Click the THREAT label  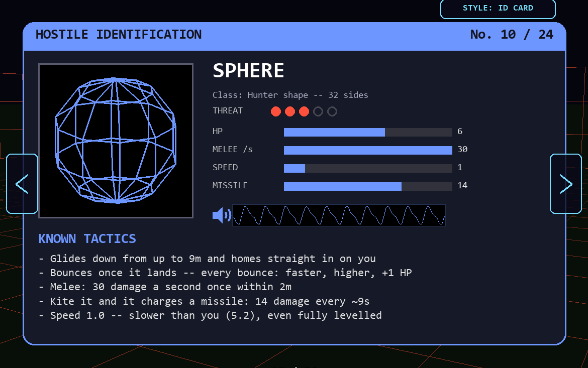(x=228, y=110)
